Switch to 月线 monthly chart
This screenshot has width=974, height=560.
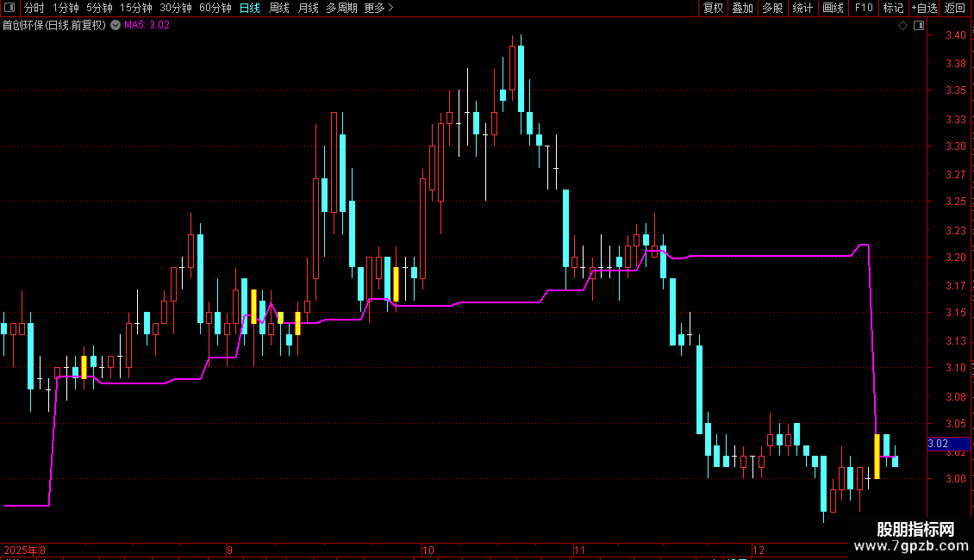click(x=308, y=8)
